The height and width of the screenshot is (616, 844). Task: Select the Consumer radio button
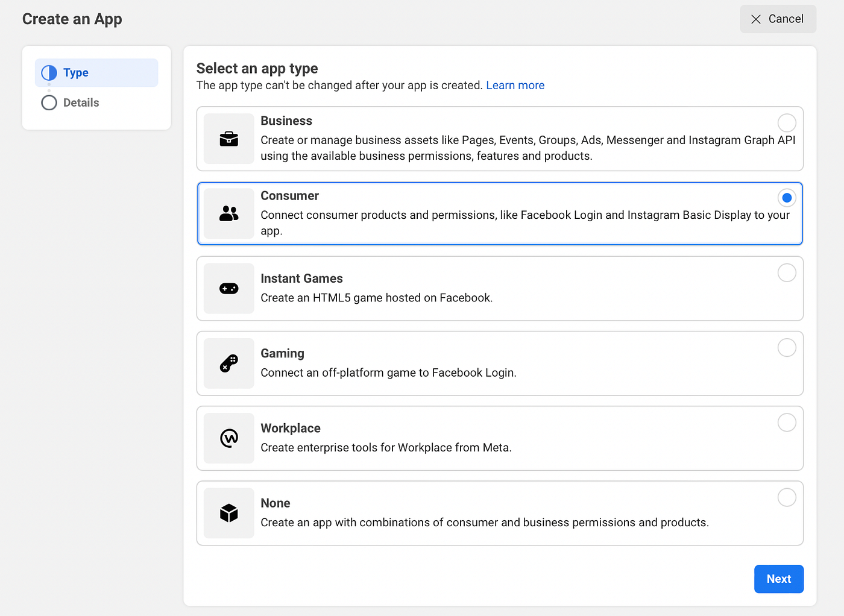[787, 198]
